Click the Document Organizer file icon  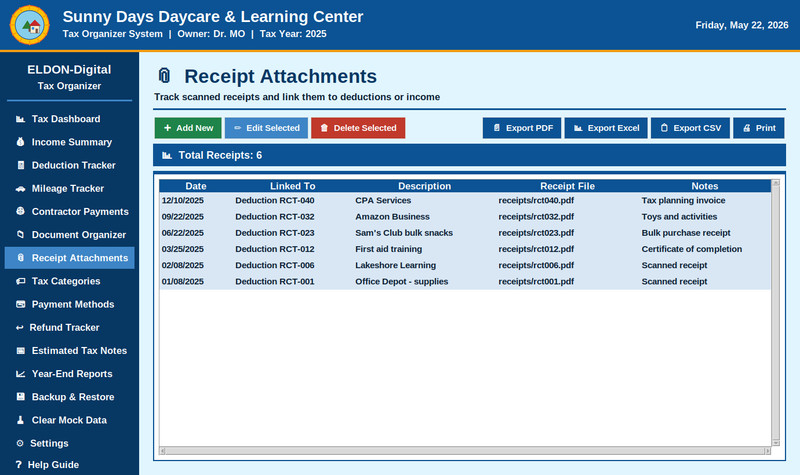20,235
